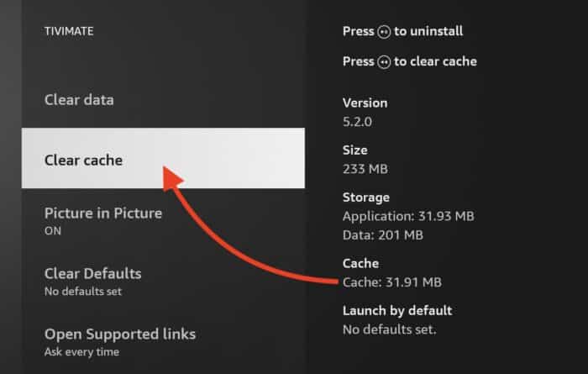Click the menu button icon beside uninstall hint
Image resolution: width=588 pixels, height=374 pixels.
tap(385, 32)
